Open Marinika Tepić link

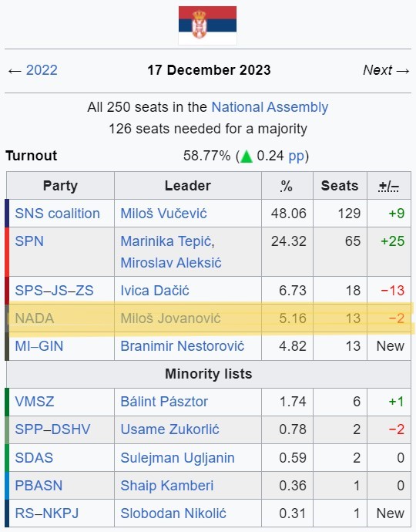pyautogui.click(x=166, y=241)
